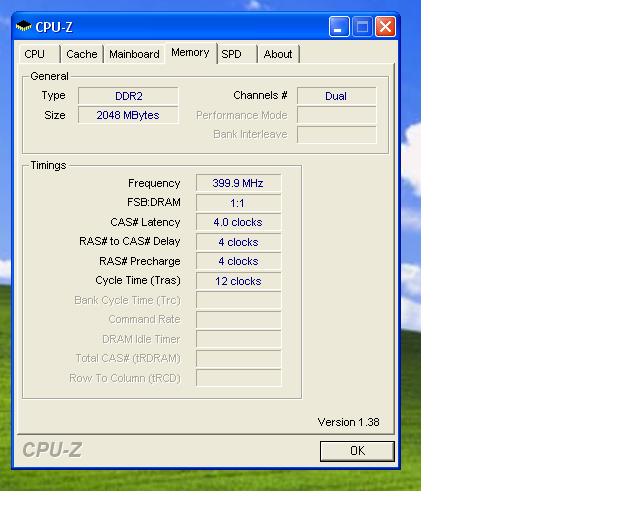The width and height of the screenshot is (640, 512).
Task: Click the 4.0 clocks CAS# Latency value
Action: (238, 222)
